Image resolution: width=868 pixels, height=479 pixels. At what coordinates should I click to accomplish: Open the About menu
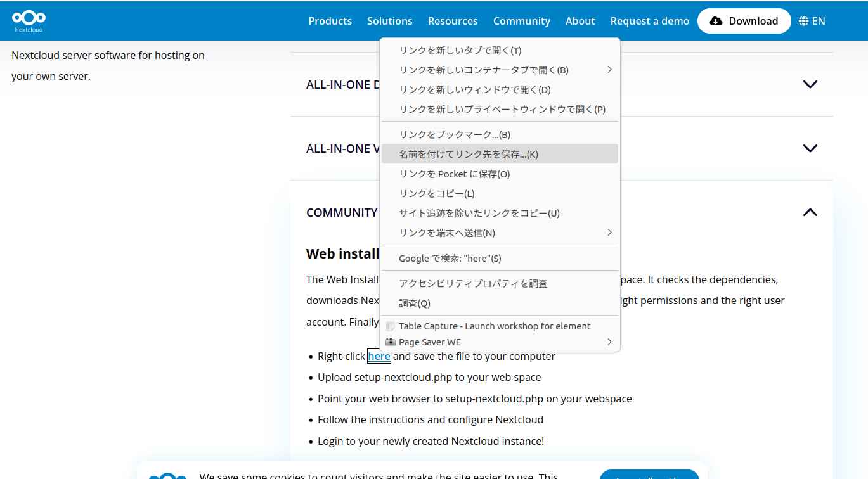580,21
